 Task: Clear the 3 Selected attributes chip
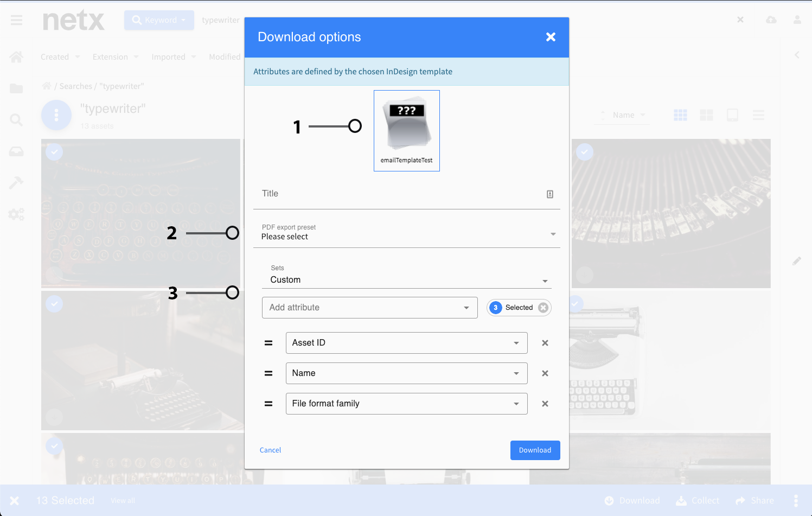coord(543,308)
